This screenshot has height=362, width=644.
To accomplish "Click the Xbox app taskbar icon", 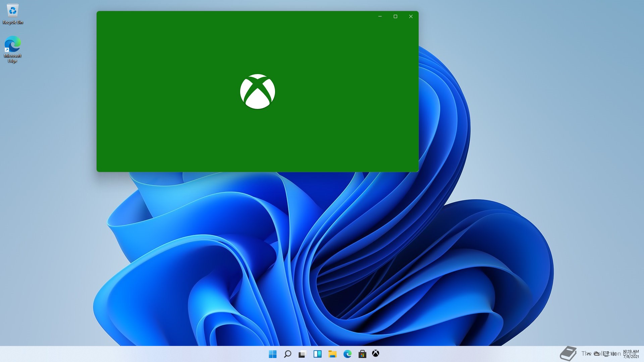I will coord(376,354).
